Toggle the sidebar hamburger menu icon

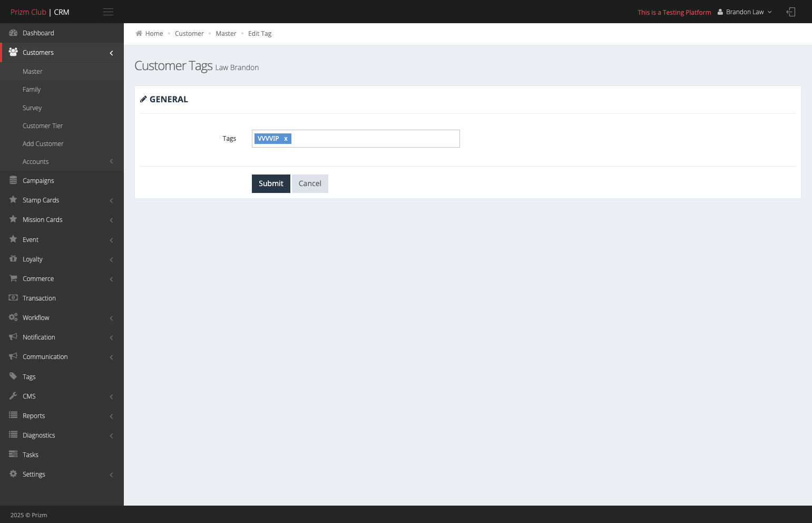tap(108, 12)
